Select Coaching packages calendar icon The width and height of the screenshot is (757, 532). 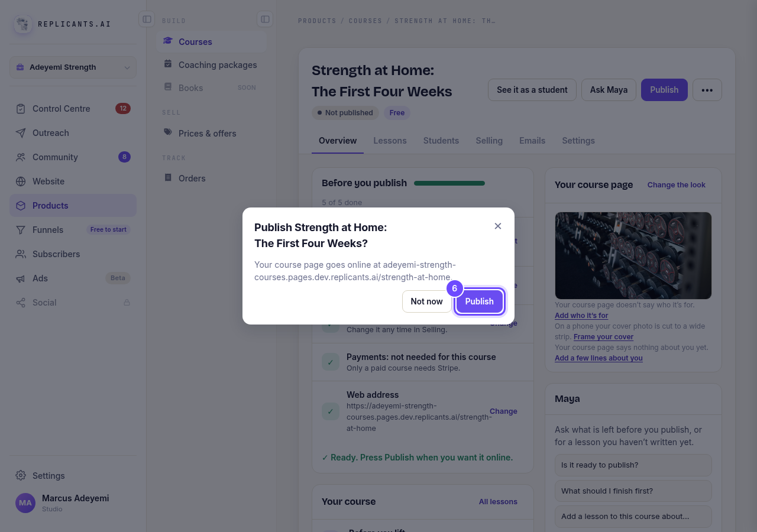168,64
